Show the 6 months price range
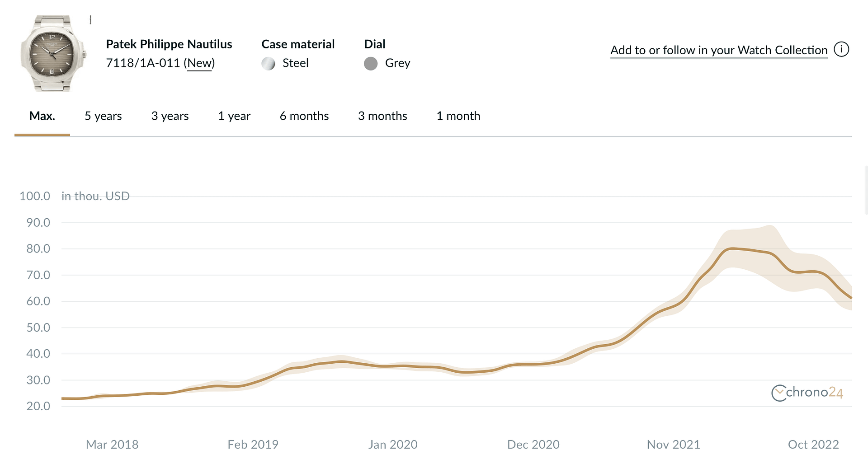The height and width of the screenshot is (473, 868). pos(304,116)
